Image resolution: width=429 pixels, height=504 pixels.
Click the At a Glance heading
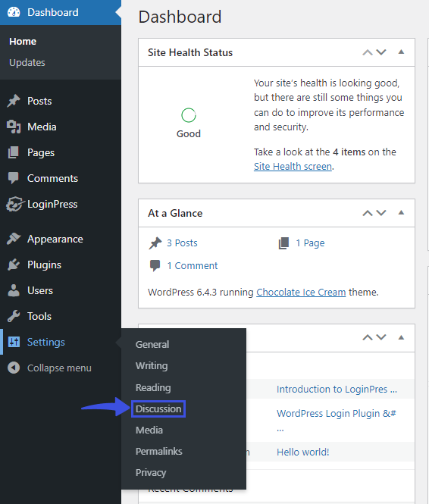175,213
